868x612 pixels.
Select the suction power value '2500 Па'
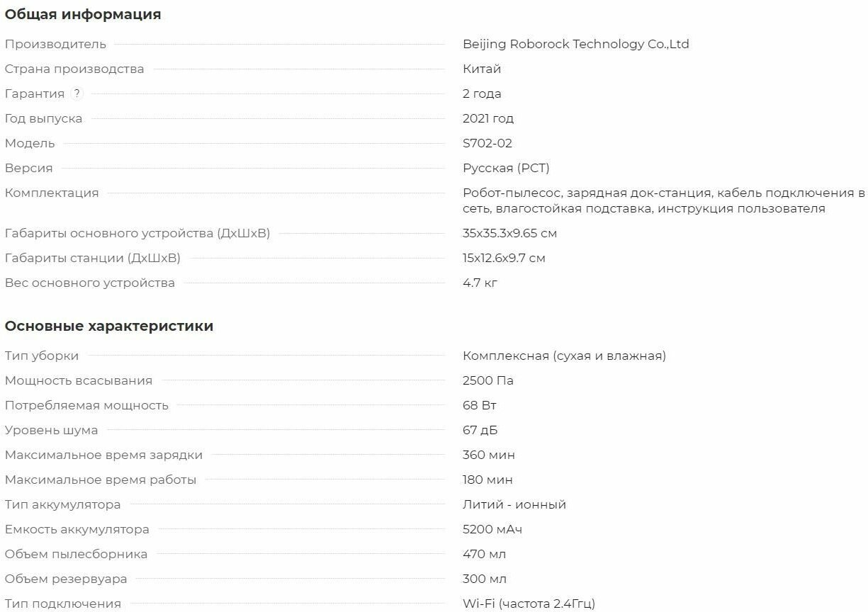click(x=488, y=380)
